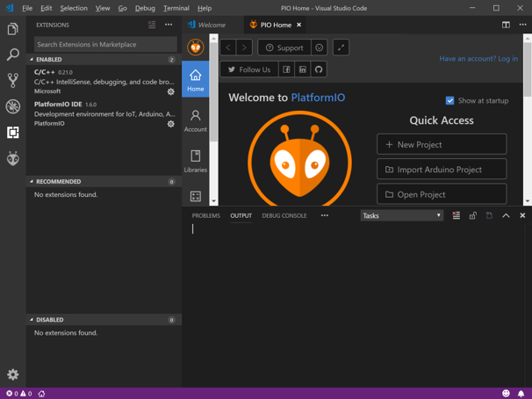Image resolution: width=532 pixels, height=399 pixels.
Task: Open the Libraries section in PIO Home
Action: (196, 161)
